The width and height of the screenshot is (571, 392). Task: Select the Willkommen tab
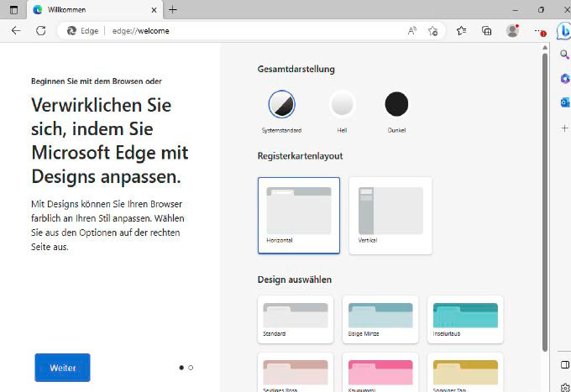(95, 10)
